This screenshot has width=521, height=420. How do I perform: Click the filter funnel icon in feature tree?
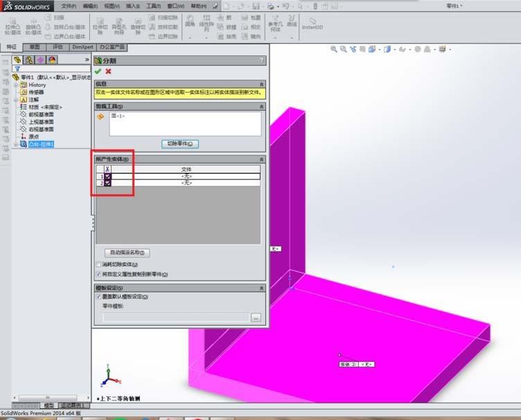coord(17,69)
